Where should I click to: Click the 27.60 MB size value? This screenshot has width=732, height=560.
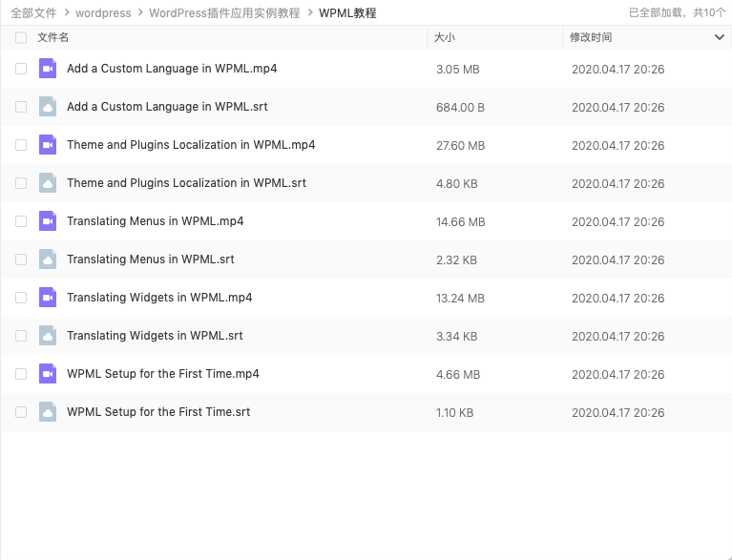(460, 146)
